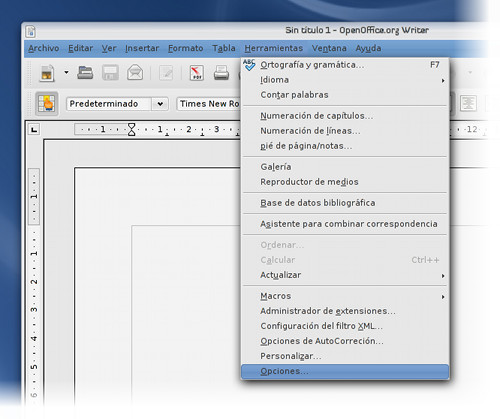Viewport: 500px width, 419px height.
Task: Select Personalizar menu entry
Action: point(345,356)
